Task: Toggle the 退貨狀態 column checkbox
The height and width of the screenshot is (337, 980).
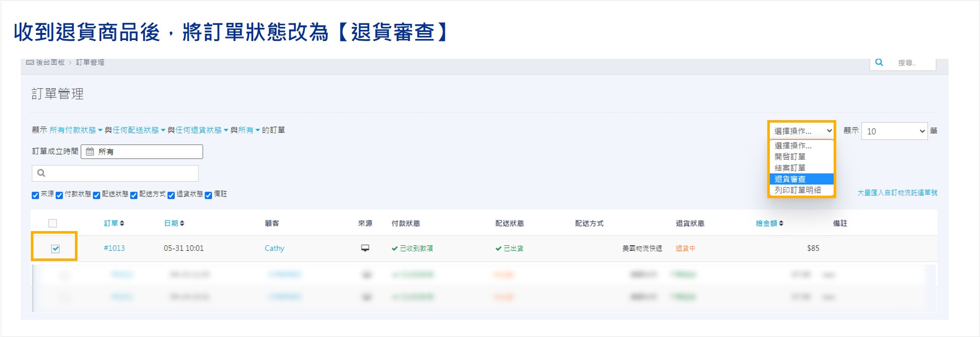Action: point(171,195)
